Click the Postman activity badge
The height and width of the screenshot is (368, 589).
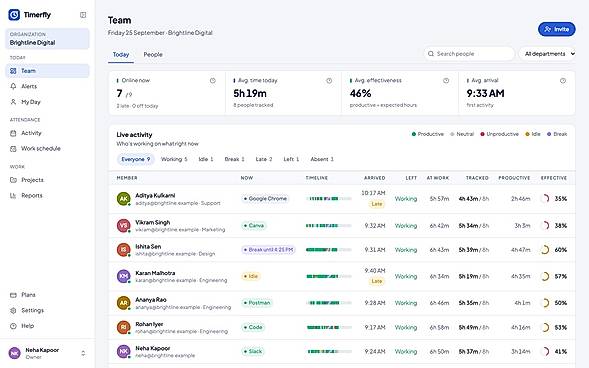(x=257, y=303)
